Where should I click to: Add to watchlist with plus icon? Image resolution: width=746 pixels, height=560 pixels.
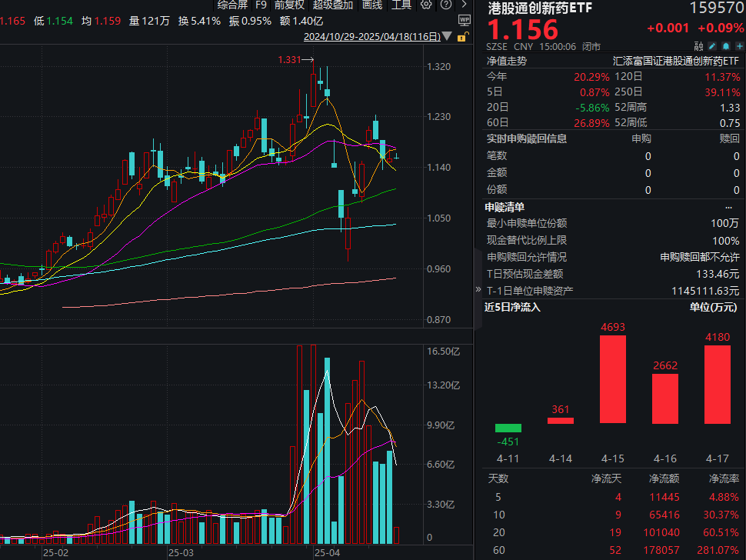[739, 46]
